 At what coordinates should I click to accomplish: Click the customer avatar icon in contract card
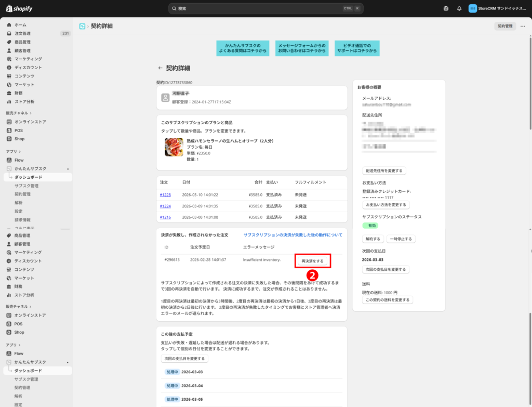click(x=165, y=97)
